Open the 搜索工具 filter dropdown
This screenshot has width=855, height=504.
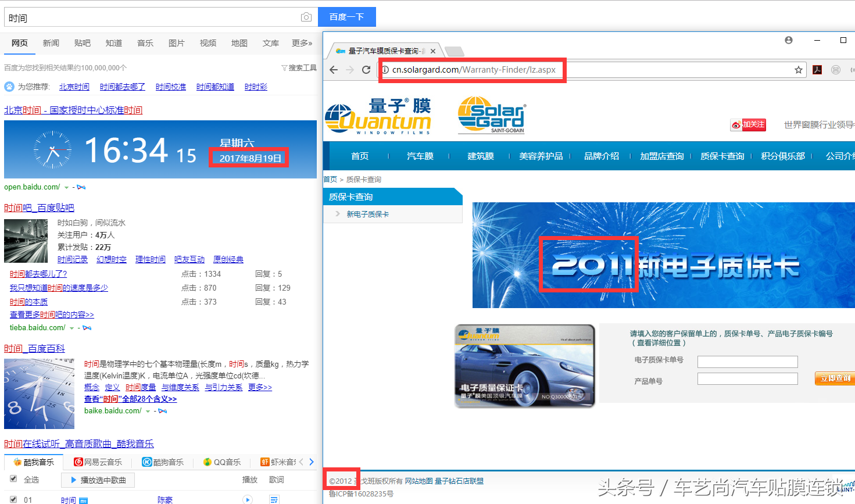coord(299,68)
